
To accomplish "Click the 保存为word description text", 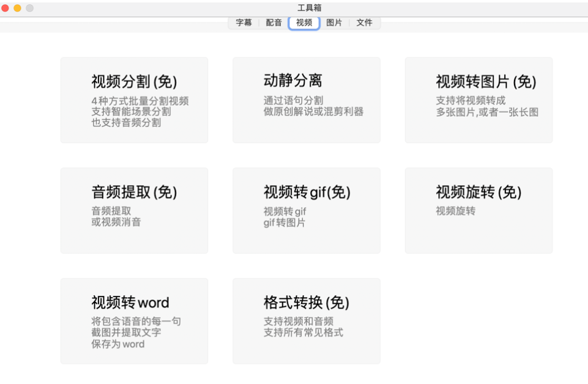I will (x=117, y=344).
